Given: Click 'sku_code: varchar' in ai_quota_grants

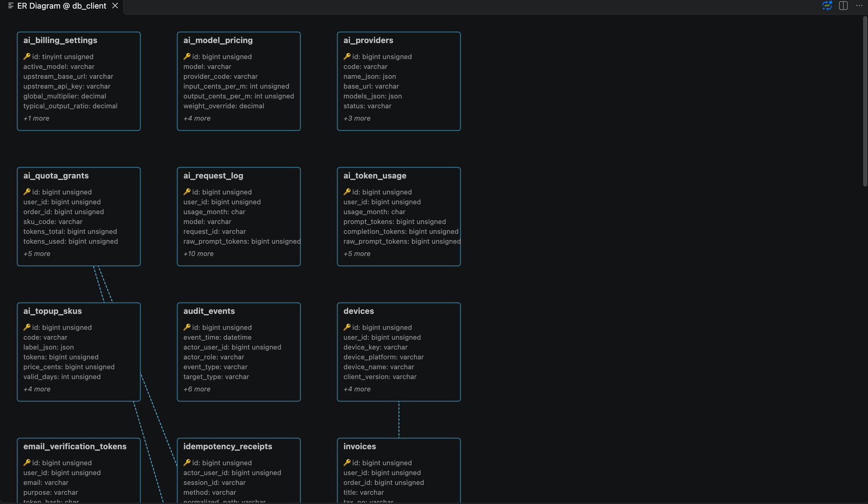Looking at the screenshot, I should [x=53, y=222].
